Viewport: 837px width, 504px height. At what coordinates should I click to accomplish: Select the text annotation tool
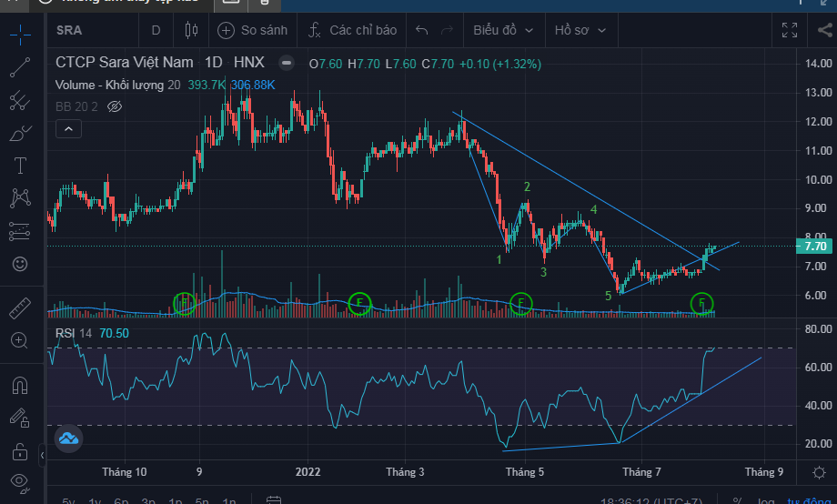click(x=20, y=166)
